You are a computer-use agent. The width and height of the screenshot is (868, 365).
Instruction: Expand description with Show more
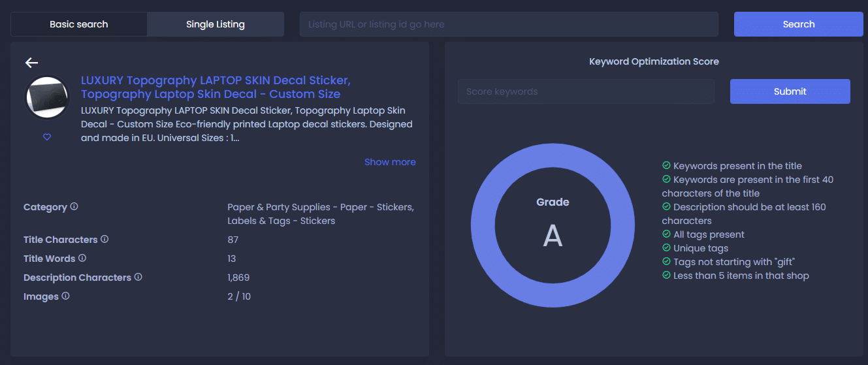[x=390, y=162]
